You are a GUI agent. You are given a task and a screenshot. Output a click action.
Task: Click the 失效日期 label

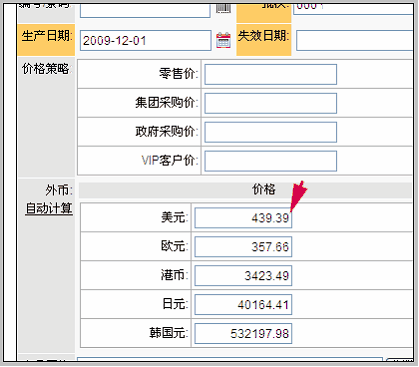pyautogui.click(x=263, y=36)
